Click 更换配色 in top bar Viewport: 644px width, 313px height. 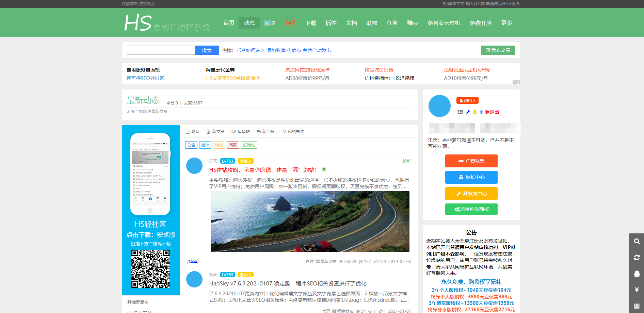(x=147, y=4)
